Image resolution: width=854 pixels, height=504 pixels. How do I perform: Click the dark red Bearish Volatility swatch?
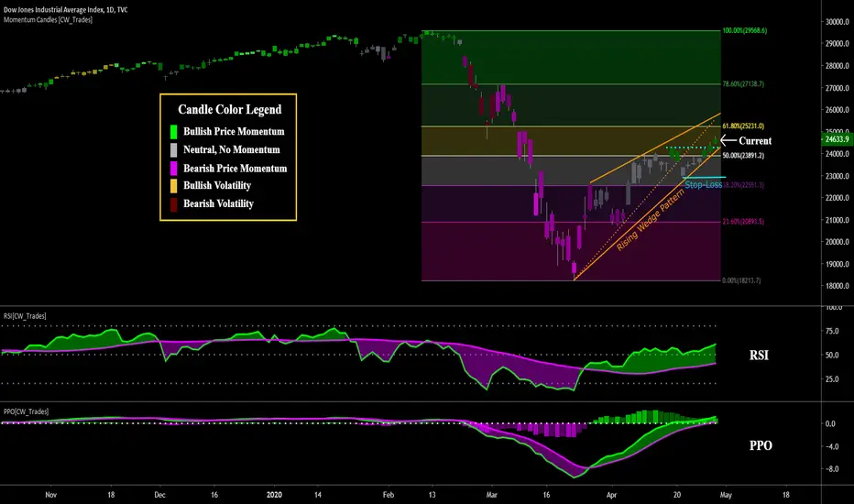coord(174,204)
